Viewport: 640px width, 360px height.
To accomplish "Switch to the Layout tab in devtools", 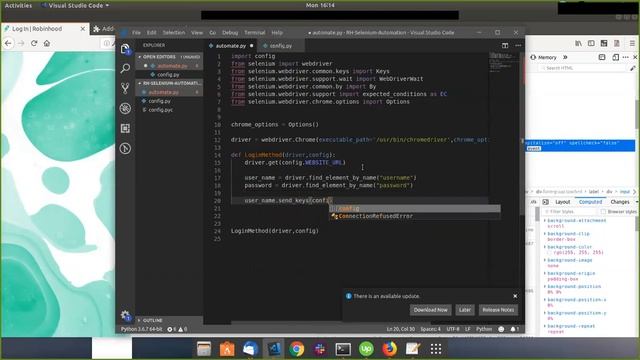I will coord(562,202).
